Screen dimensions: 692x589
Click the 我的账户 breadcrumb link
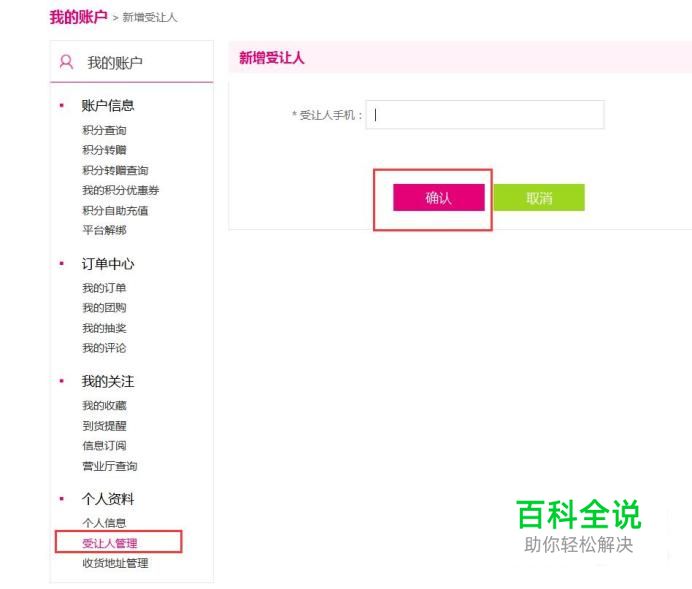pos(78,17)
